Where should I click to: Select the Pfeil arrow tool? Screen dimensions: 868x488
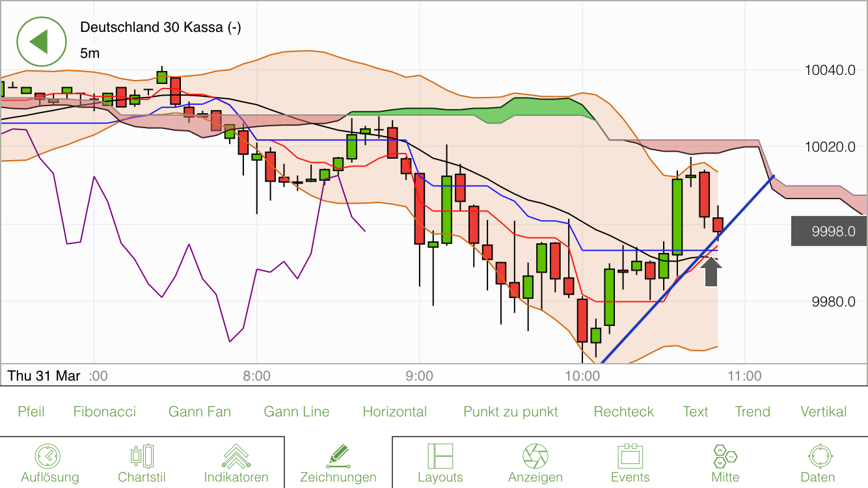pos(31,411)
